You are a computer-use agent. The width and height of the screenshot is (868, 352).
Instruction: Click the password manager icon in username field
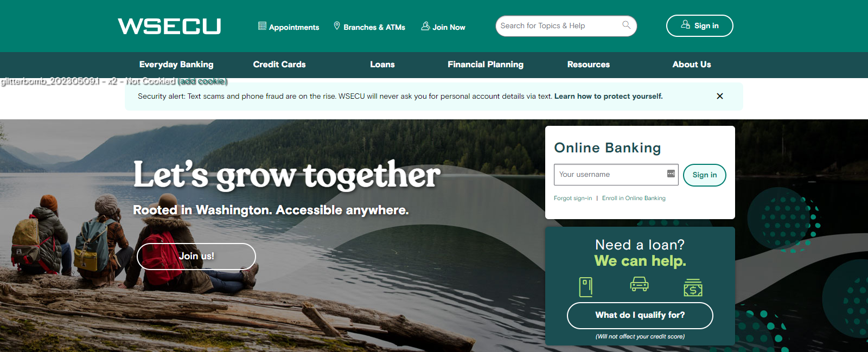tap(671, 174)
